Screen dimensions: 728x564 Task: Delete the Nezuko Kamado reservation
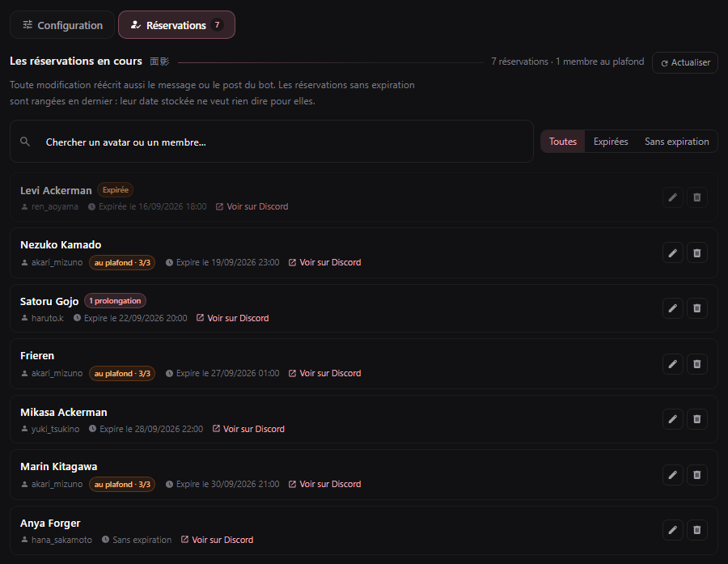tap(697, 252)
